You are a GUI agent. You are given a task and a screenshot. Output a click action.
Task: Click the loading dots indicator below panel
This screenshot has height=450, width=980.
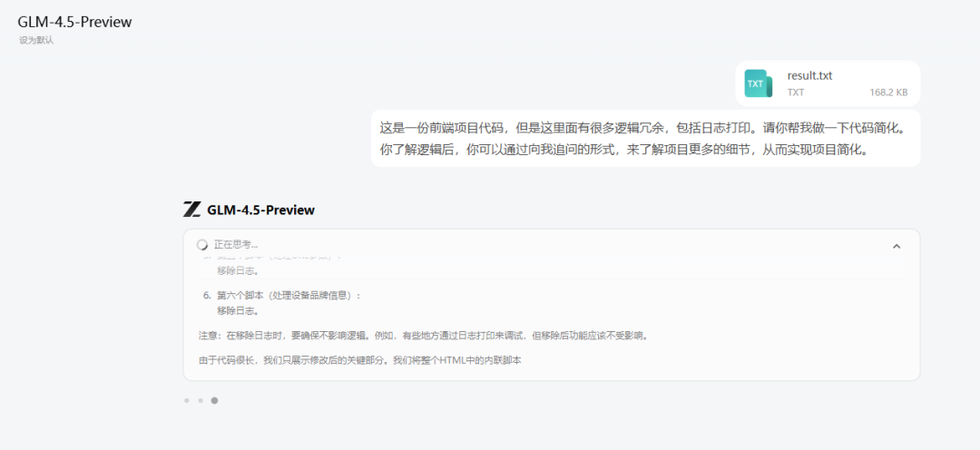[x=201, y=401]
